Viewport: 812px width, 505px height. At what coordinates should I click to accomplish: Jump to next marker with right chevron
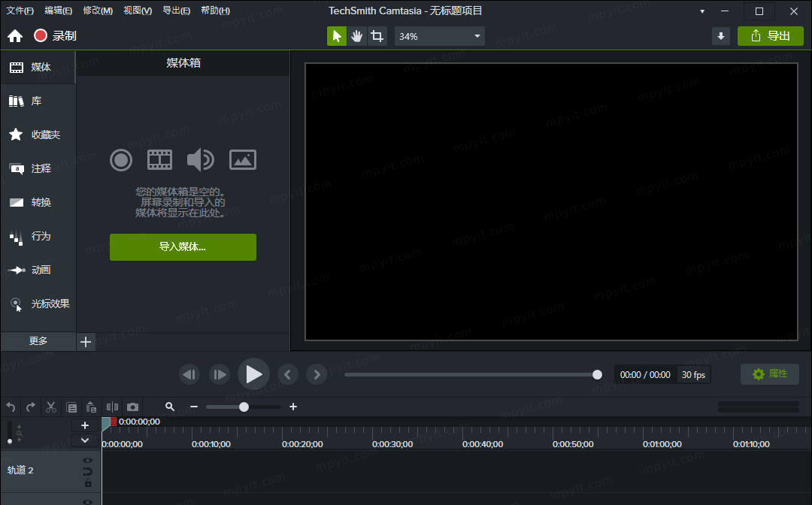[x=317, y=374]
